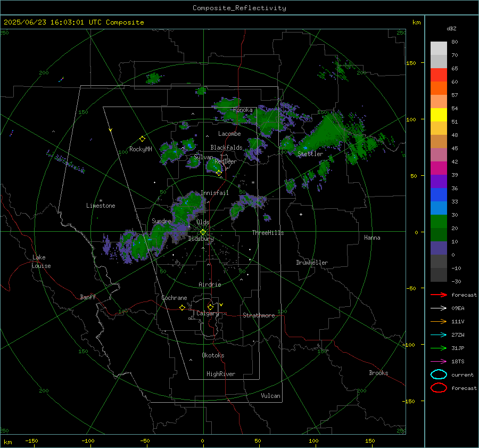Screen dimensions: 479x448
Task: Click the white 09EA arrow icon
Action: [439, 308]
